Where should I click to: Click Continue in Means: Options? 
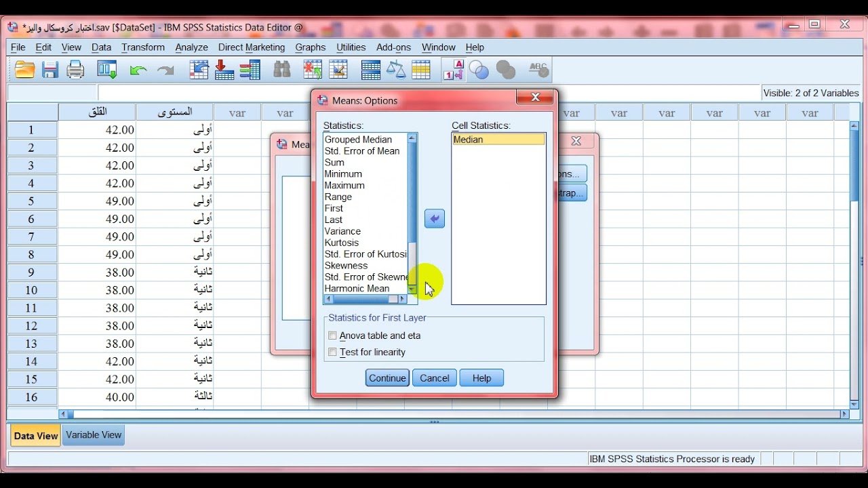tap(387, 378)
